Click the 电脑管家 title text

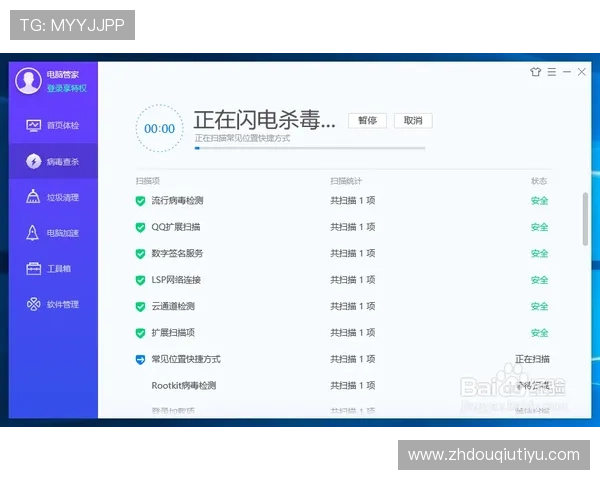click(63, 75)
